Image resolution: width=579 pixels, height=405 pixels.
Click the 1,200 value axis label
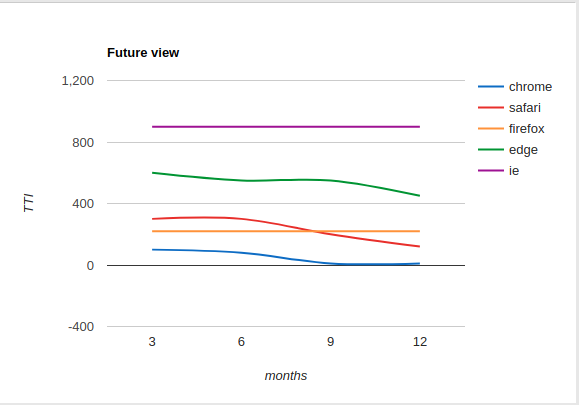tap(78, 80)
